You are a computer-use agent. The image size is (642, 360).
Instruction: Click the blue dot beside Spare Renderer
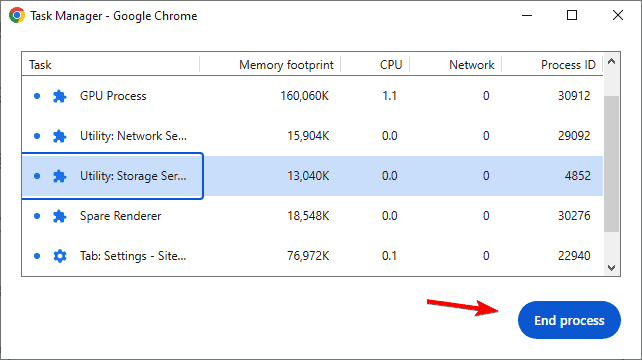point(37,216)
